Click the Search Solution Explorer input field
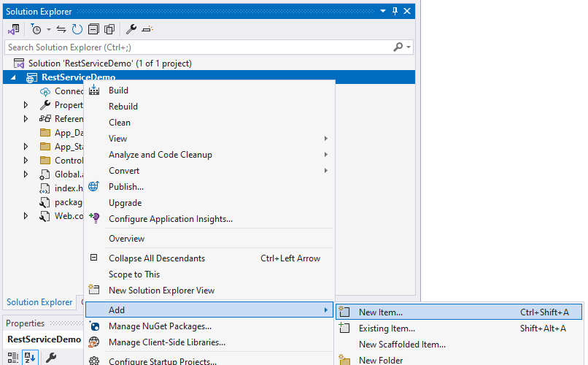Image resolution: width=588 pixels, height=365 pixels. coord(197,47)
